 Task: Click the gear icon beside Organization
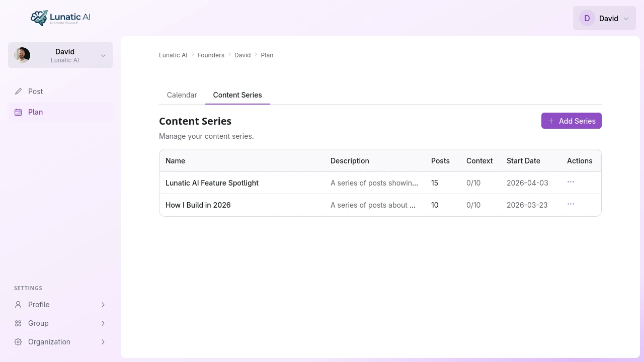tap(18, 342)
